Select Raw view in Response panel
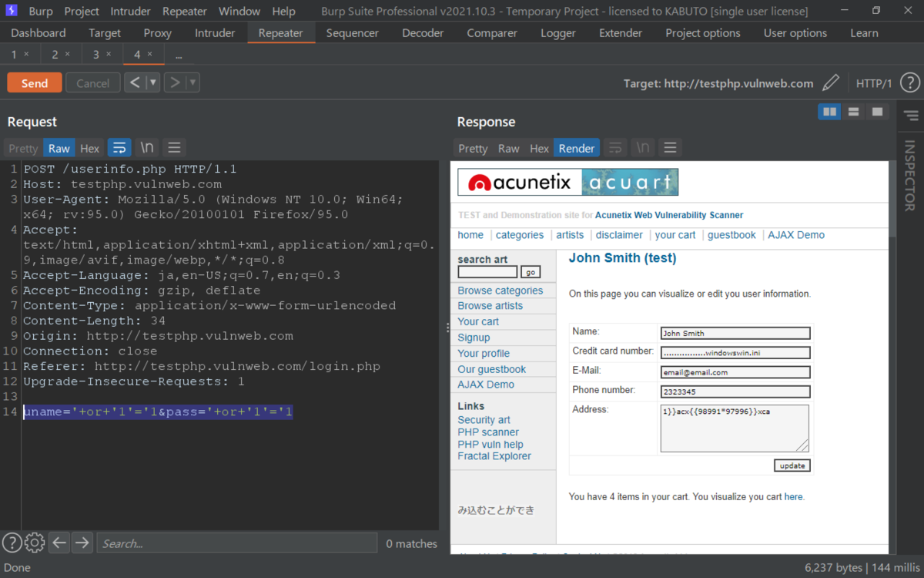The height and width of the screenshot is (578, 924). (x=509, y=148)
